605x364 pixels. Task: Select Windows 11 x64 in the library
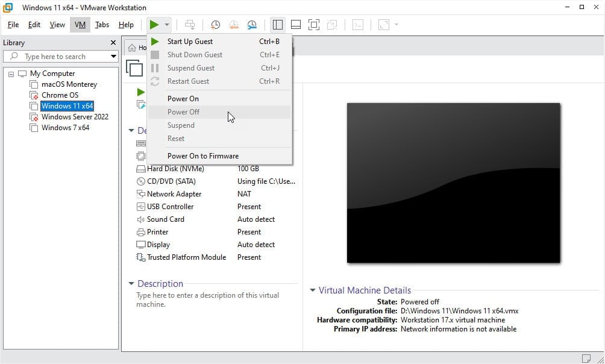[67, 105]
